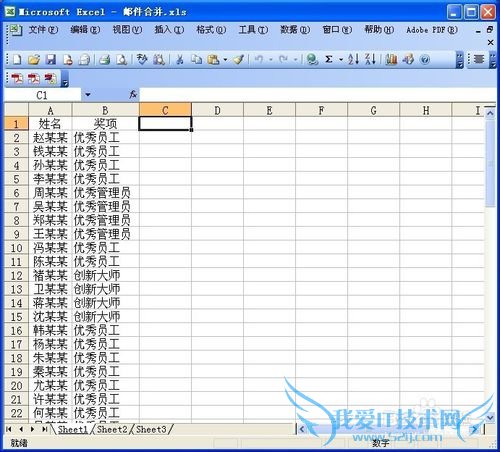Click horizontal scrollbar left arrow
500x452 pixels.
click(302, 429)
